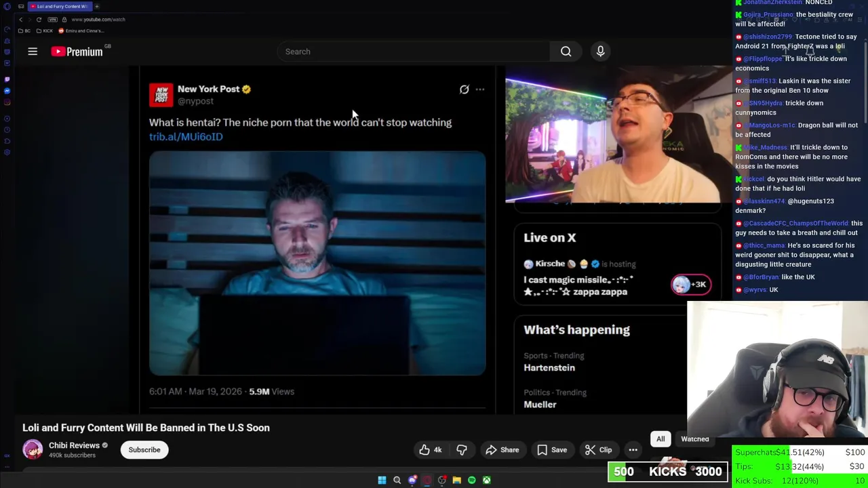Open more actions ellipsis under the video
Screen dimensions: 868x488
[633, 450]
